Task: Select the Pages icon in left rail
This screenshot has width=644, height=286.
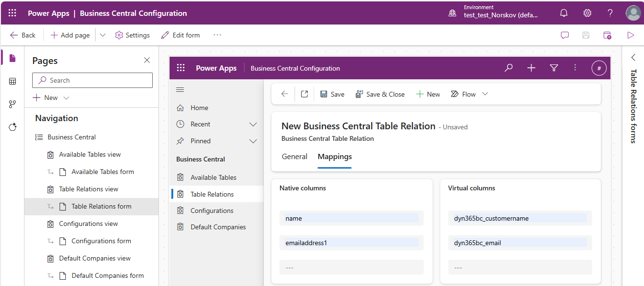Action: coord(12,58)
